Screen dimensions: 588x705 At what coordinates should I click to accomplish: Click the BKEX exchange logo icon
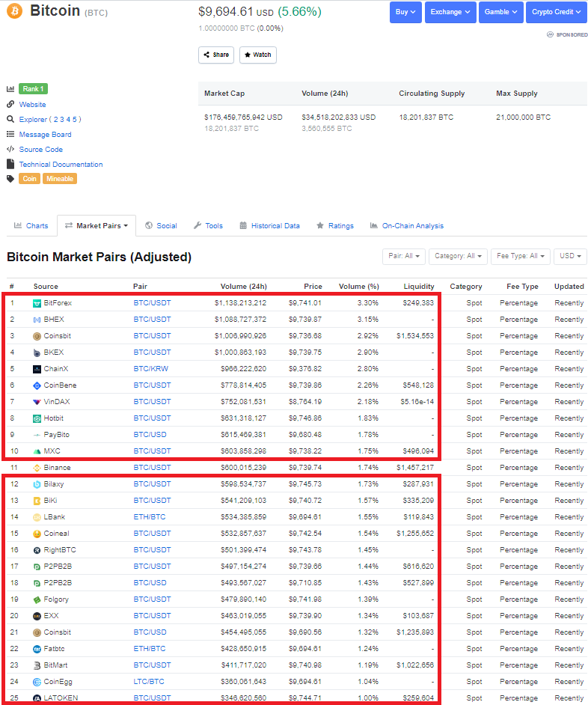pos(37,353)
